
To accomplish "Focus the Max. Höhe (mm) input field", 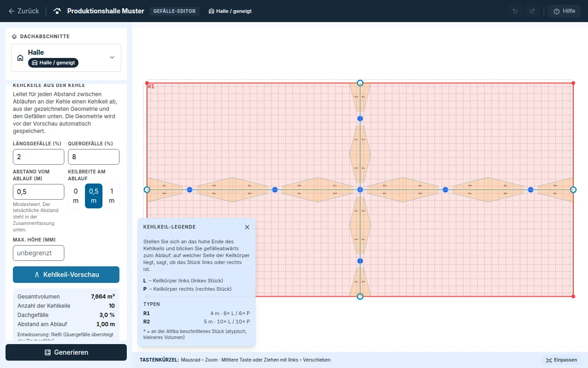I will point(39,253).
